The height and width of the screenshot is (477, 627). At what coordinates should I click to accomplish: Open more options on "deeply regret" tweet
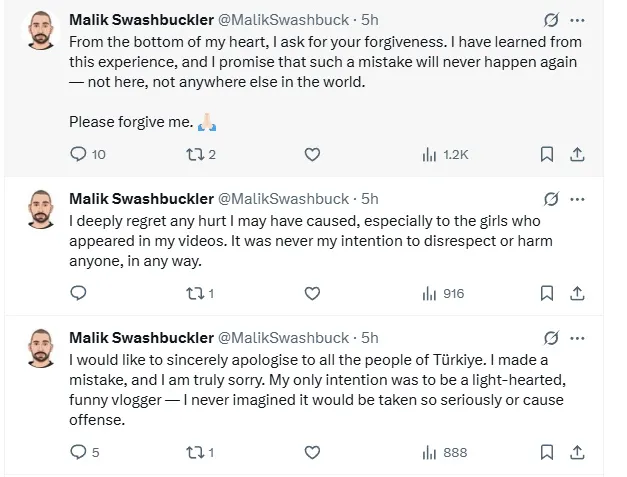tap(577, 199)
